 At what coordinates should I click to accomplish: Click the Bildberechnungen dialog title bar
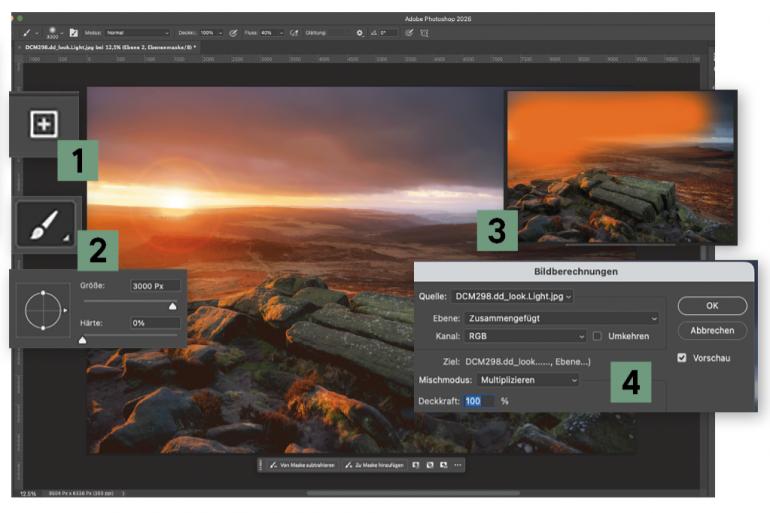[584, 271]
